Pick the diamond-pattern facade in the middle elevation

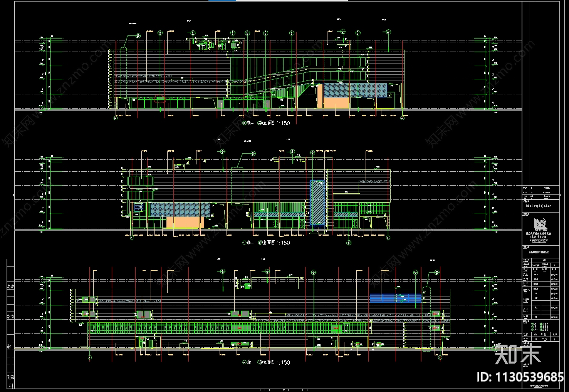click(180, 209)
